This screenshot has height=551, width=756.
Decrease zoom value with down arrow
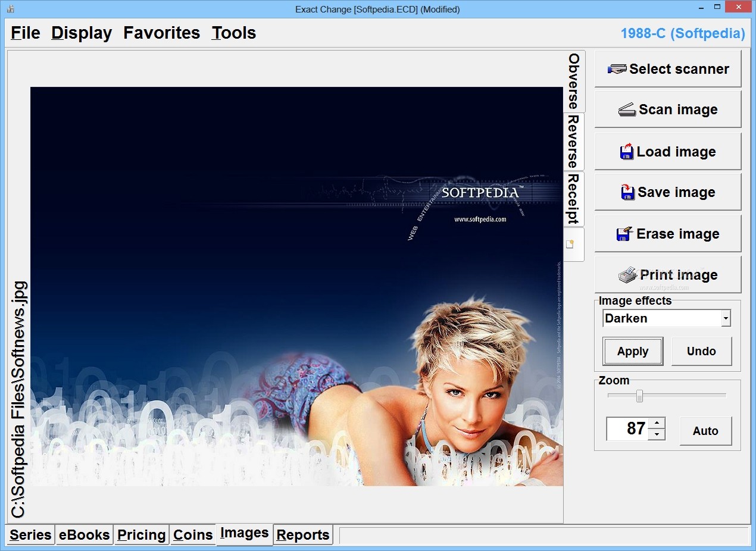pos(656,434)
